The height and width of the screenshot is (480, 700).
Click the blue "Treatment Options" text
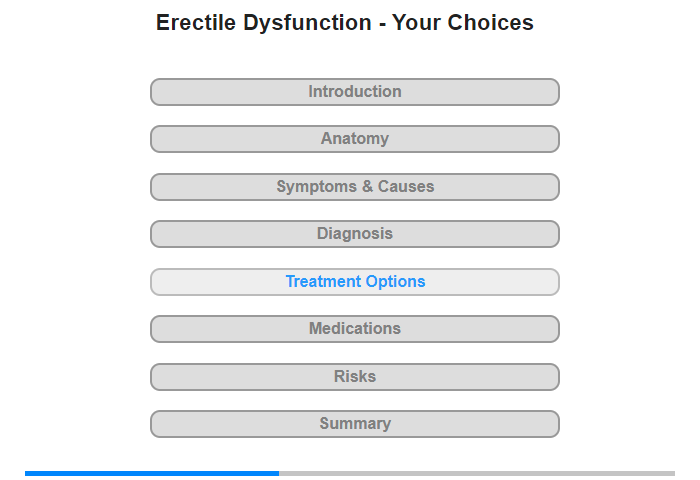[x=355, y=282]
